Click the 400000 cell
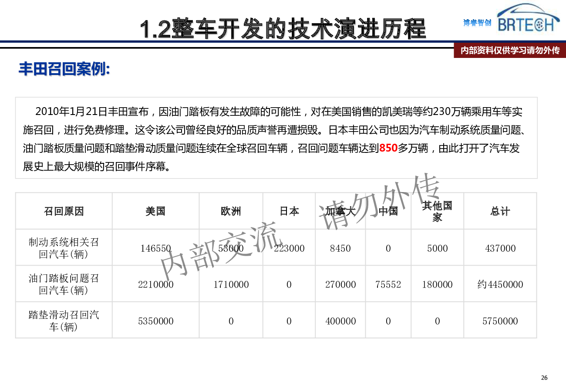566x392 pixels. click(340, 321)
